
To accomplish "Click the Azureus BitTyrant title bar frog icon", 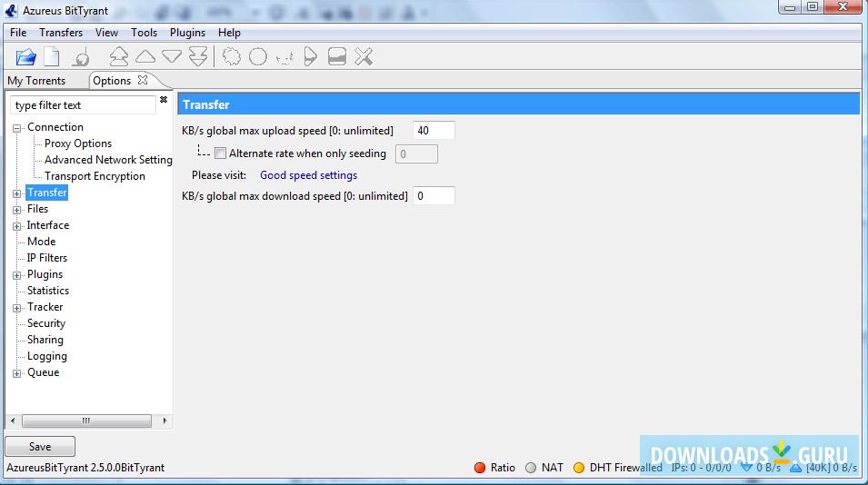I will click(11, 10).
